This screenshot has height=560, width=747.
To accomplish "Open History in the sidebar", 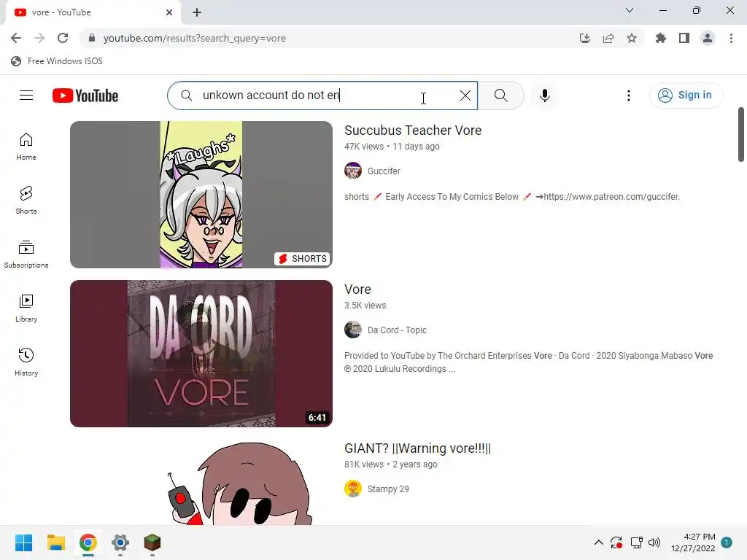I will point(26,362).
